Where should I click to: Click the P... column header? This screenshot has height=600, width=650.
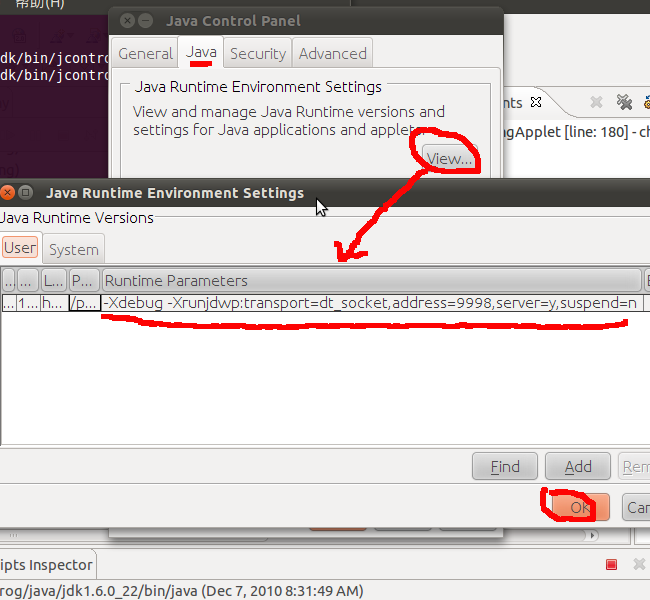(84, 280)
